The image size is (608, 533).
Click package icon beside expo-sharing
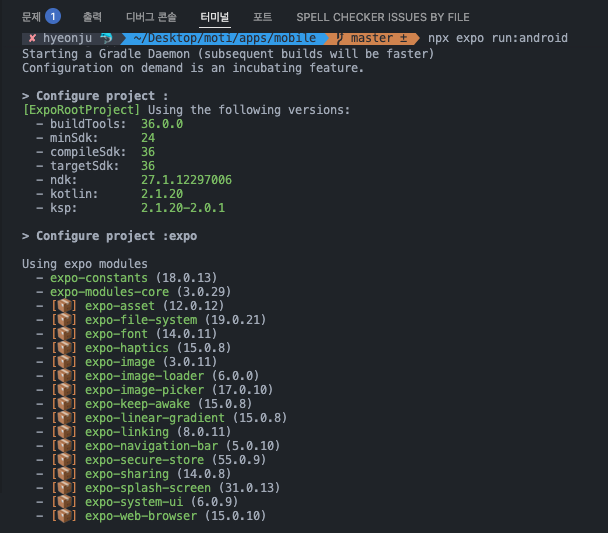pyautogui.click(x=65, y=474)
